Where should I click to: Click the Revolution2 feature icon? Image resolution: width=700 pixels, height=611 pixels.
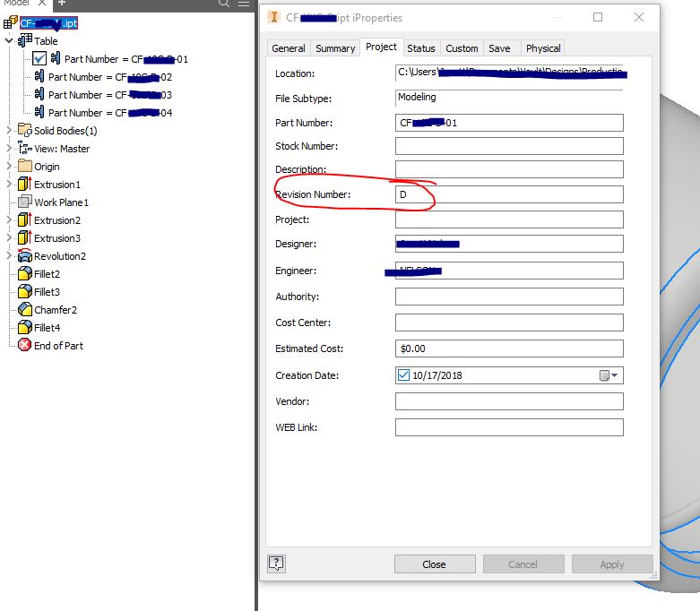[x=24, y=255]
